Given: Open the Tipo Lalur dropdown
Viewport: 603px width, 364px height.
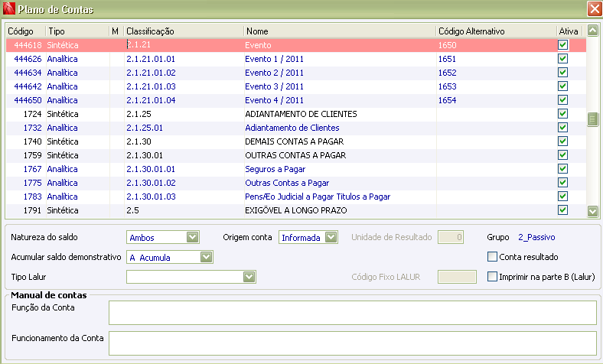Looking at the screenshot, I should [x=249, y=277].
